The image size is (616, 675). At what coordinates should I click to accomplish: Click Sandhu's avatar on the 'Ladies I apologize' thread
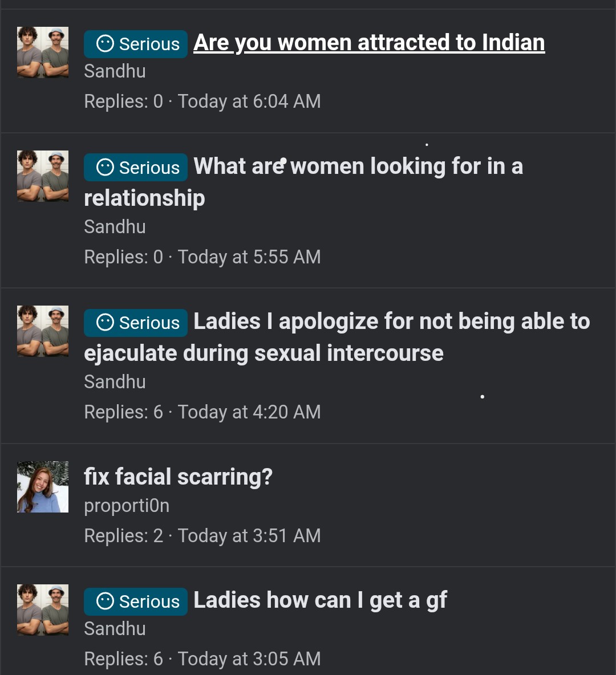click(x=43, y=331)
